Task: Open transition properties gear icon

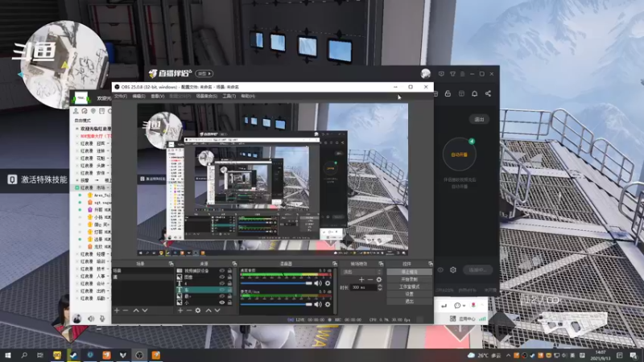Action: 379,279
